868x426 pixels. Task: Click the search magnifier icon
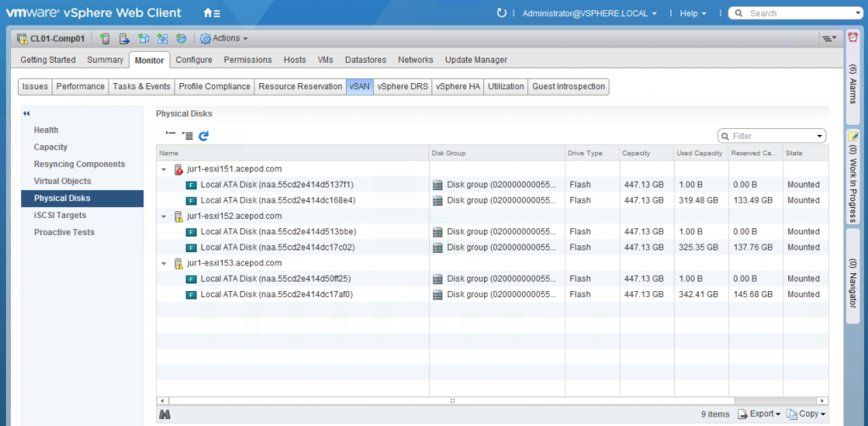(x=739, y=14)
